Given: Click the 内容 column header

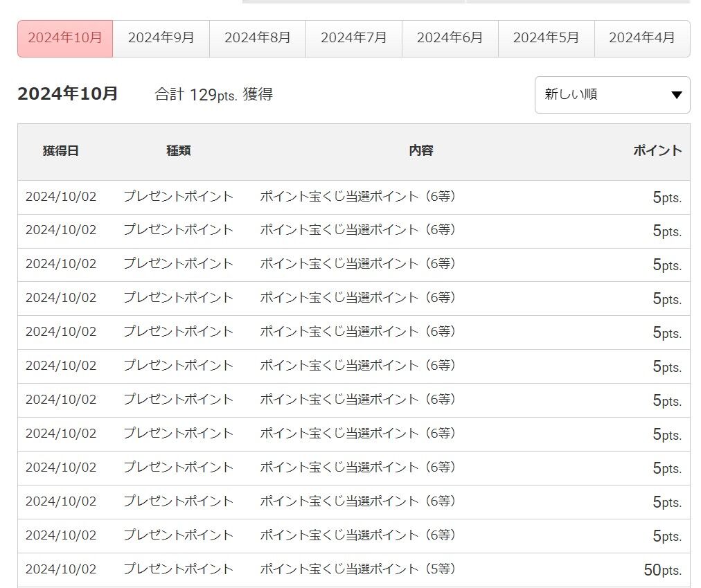Looking at the screenshot, I should [421, 151].
